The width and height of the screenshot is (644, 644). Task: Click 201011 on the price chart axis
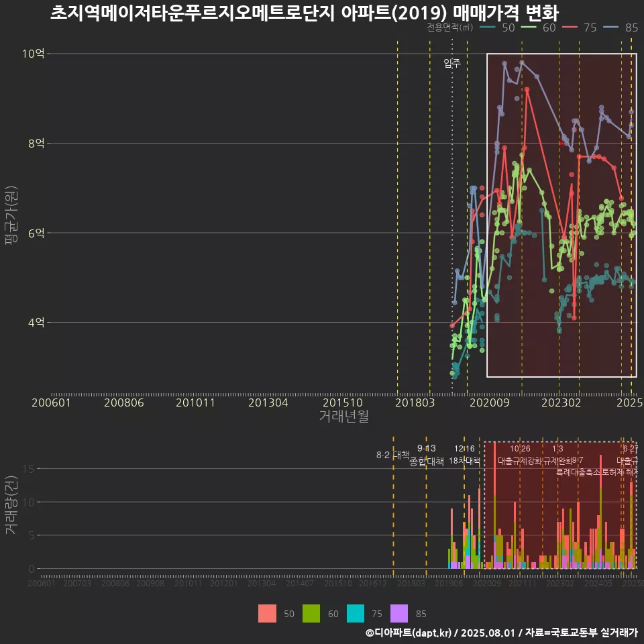pyautogui.click(x=195, y=402)
